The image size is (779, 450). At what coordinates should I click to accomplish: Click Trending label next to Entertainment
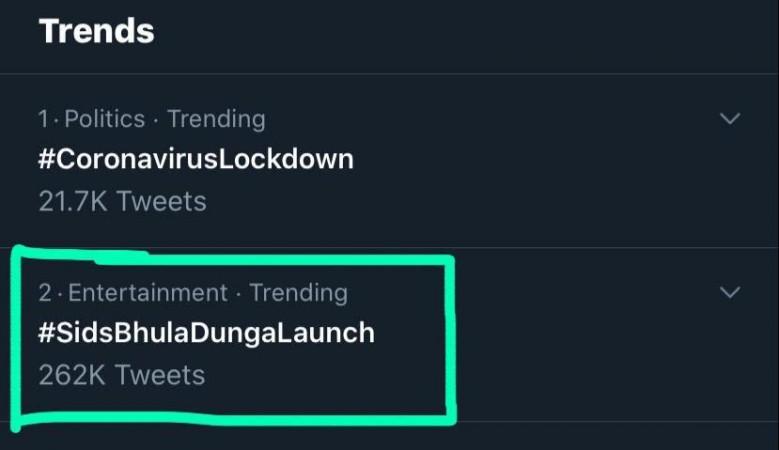click(x=298, y=293)
